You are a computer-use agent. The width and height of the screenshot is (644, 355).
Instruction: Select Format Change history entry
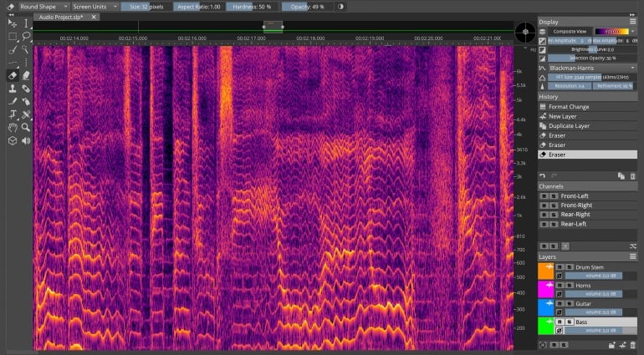pyautogui.click(x=588, y=107)
